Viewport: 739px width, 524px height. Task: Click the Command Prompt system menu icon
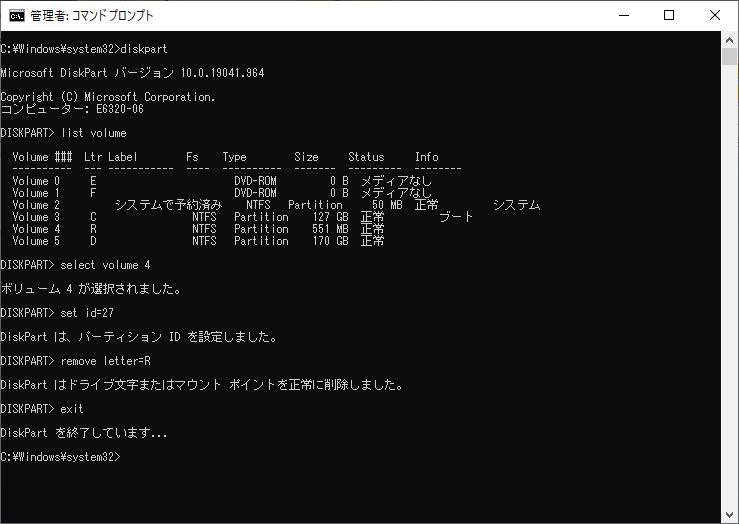(x=16, y=16)
